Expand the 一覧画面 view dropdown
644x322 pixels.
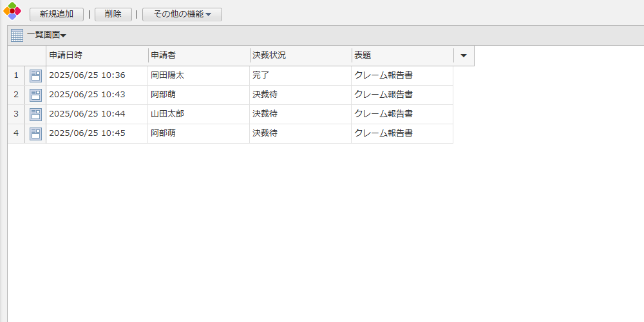point(46,35)
